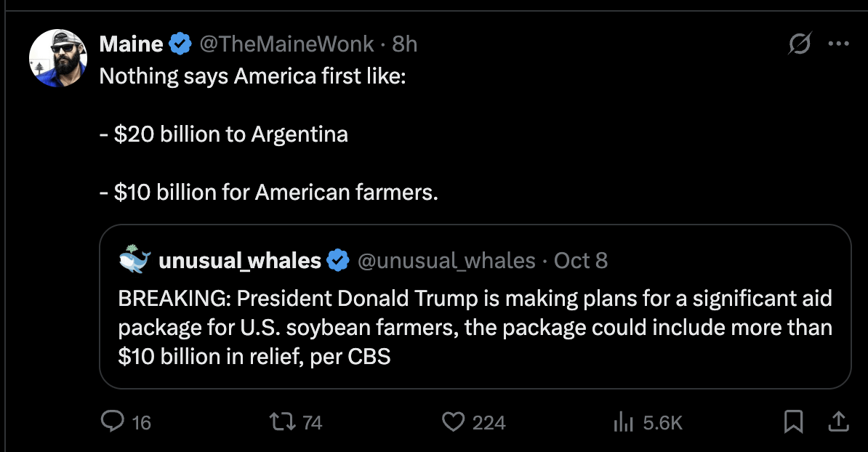Click the share upload arrow icon
Screen dimensions: 868x452
coord(837,421)
